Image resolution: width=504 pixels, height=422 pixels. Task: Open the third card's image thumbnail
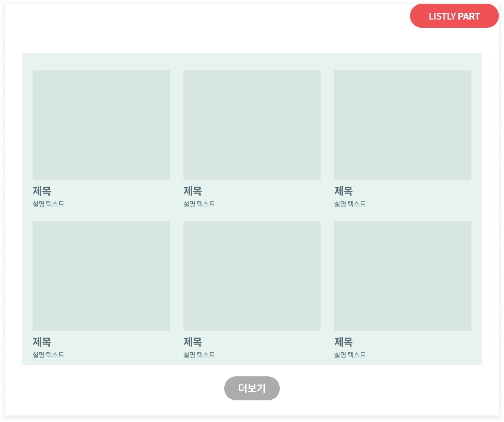pyautogui.click(x=403, y=125)
